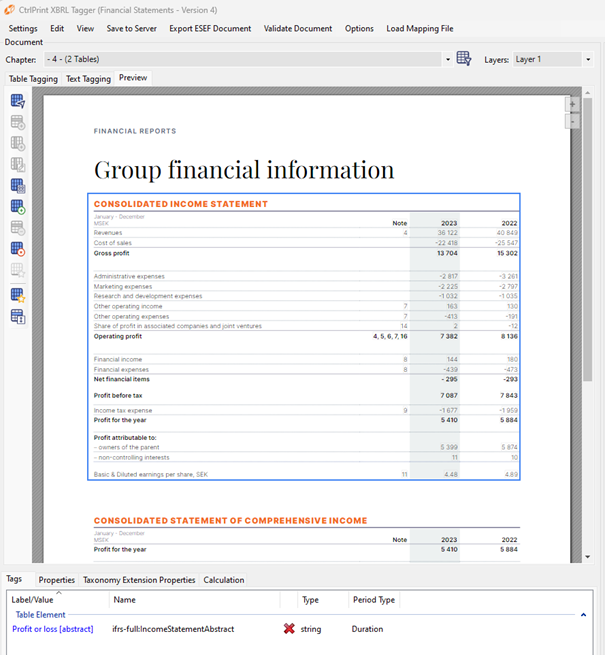Click the Profit or loss [abstract] label
605x655 pixels.
click(53, 629)
